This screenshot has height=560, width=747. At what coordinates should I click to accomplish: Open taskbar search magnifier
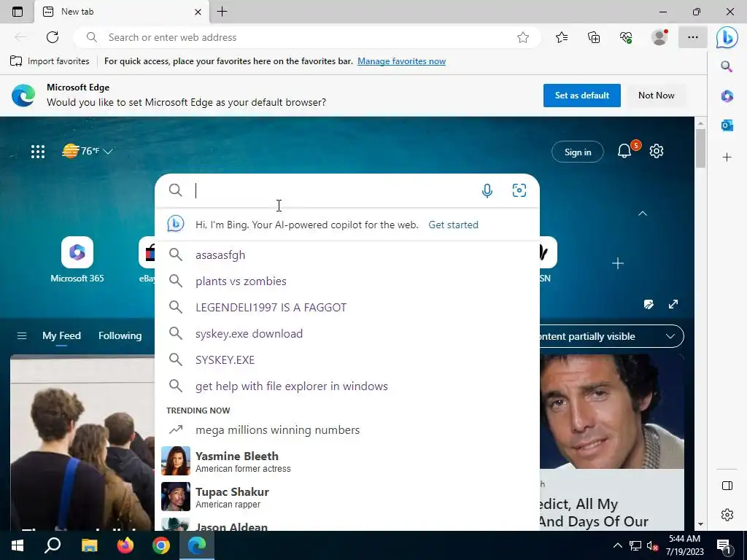coord(53,545)
